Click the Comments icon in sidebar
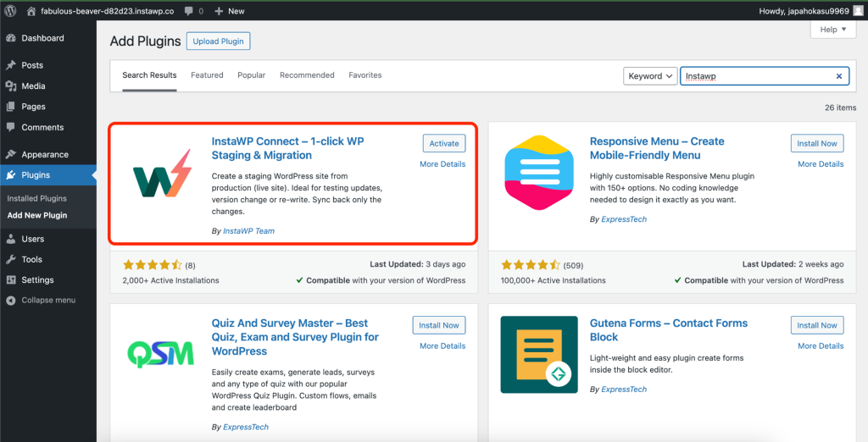The image size is (868, 442). pos(10,127)
